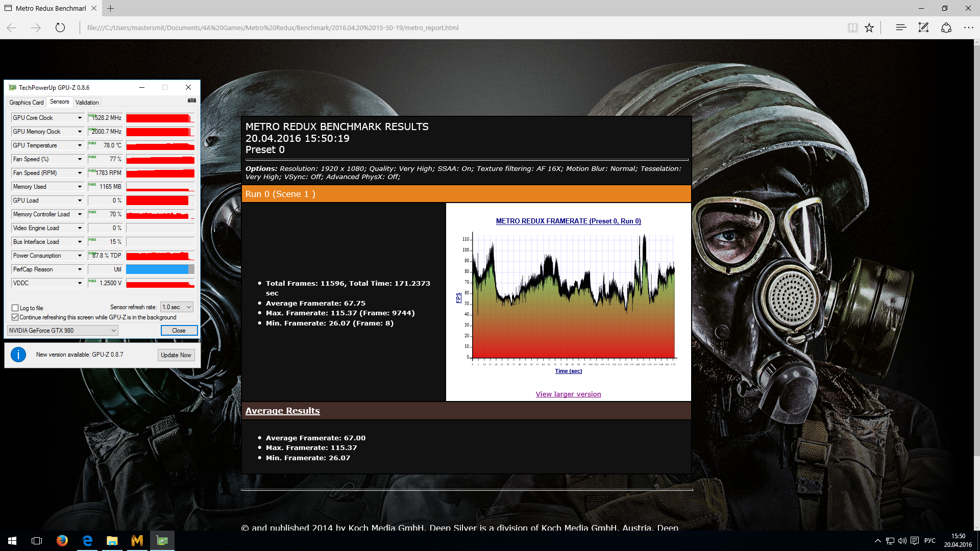Click the browser address bar URL

[x=273, y=28]
